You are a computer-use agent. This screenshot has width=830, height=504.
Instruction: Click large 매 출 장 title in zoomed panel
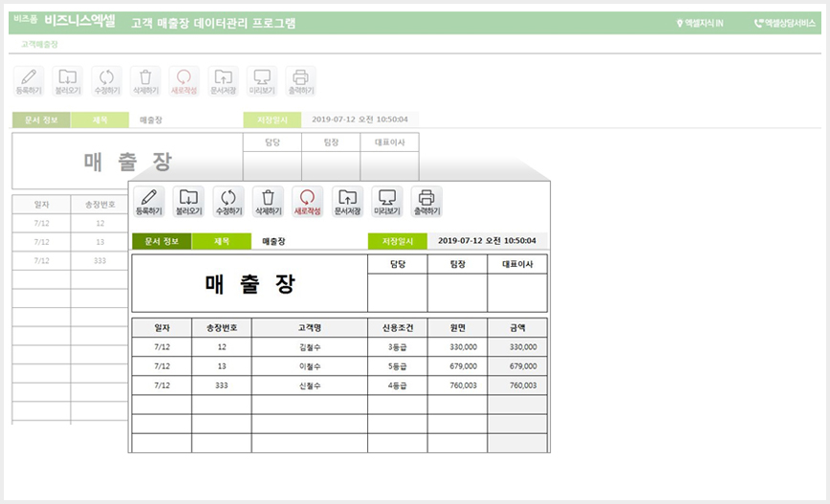pyautogui.click(x=250, y=284)
